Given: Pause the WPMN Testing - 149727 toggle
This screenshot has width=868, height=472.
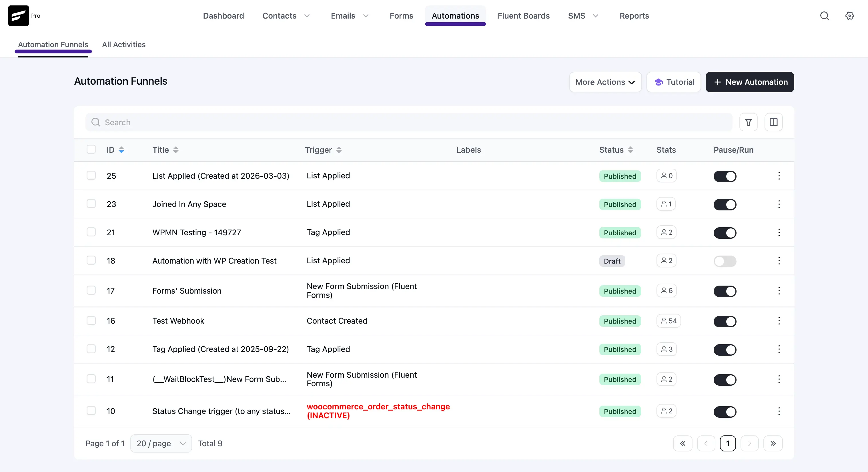Looking at the screenshot, I should pyautogui.click(x=725, y=233).
